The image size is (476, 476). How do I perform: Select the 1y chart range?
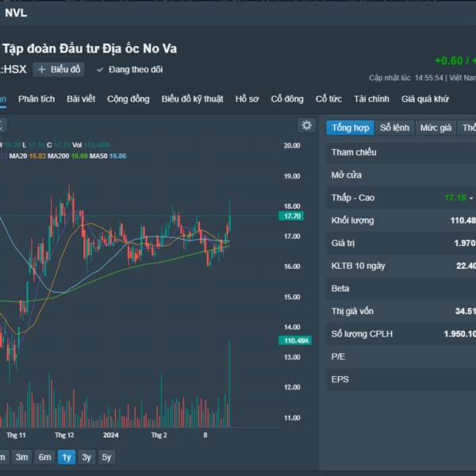[x=67, y=457]
